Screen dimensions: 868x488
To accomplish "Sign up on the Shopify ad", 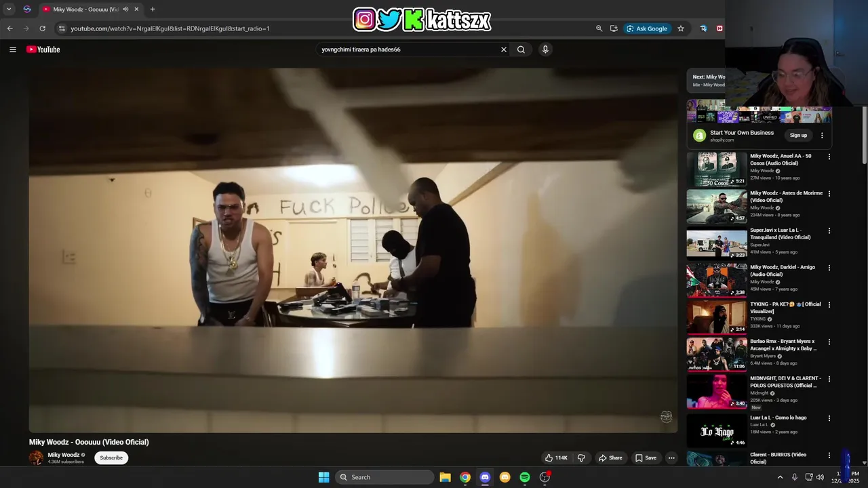I will coord(798,136).
